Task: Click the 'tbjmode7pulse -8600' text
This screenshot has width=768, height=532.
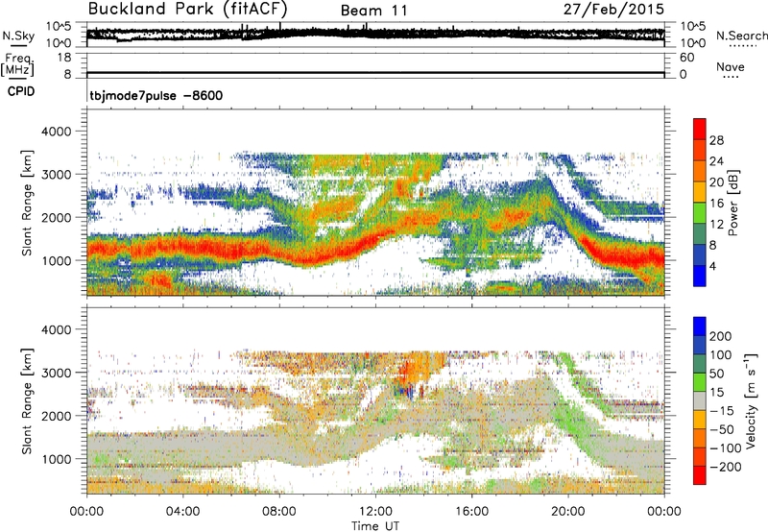Action: pos(156,95)
